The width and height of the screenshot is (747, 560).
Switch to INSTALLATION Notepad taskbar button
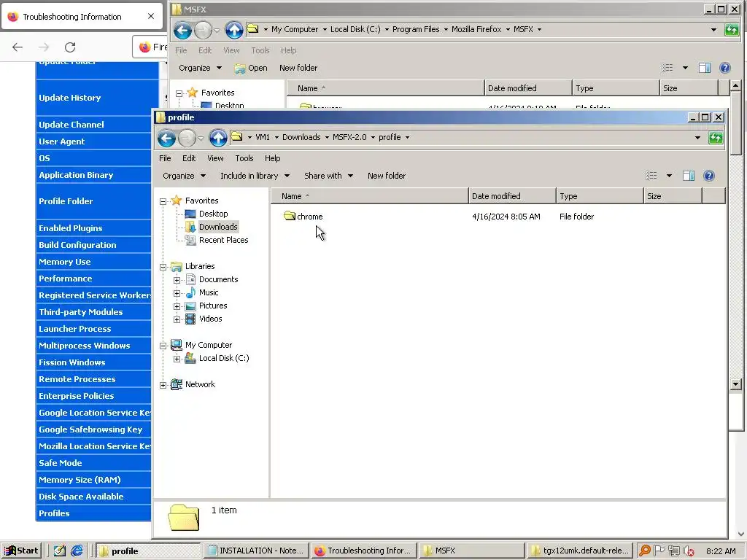(256, 551)
